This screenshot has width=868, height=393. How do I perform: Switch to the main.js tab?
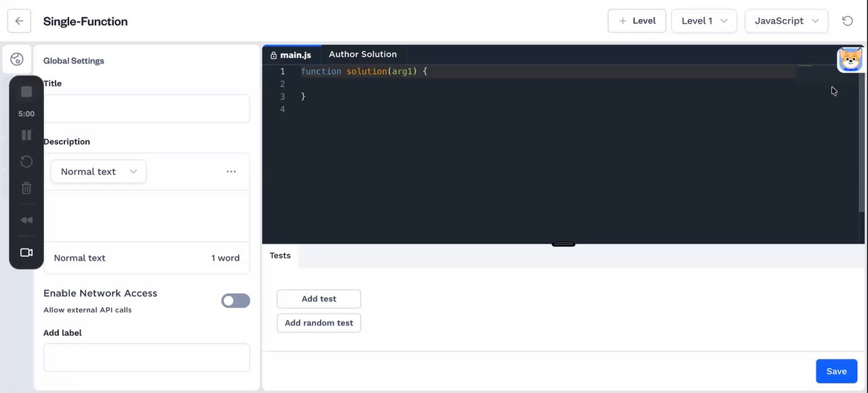[291, 55]
